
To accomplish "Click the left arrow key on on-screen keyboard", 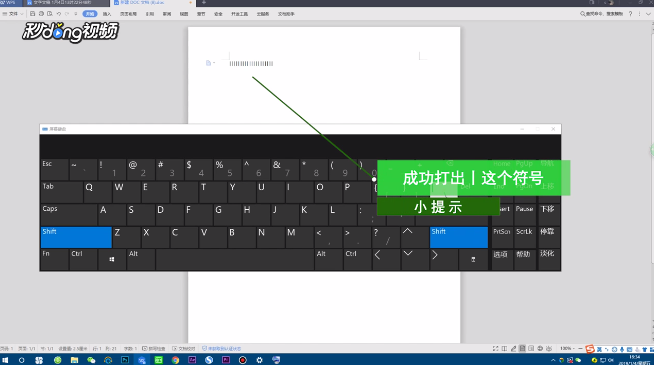I will coord(386,259).
